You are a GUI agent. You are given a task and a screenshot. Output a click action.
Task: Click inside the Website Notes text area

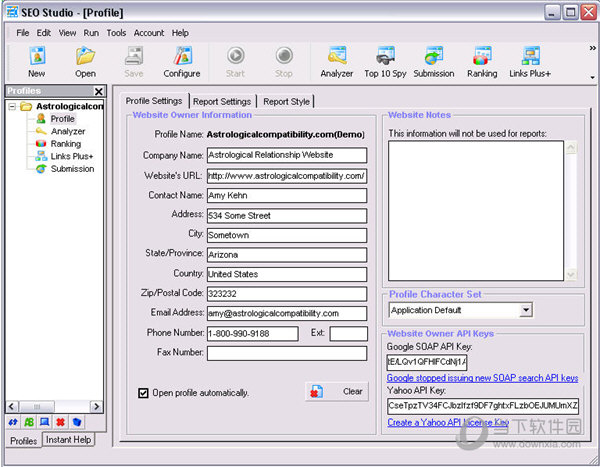pos(476,211)
